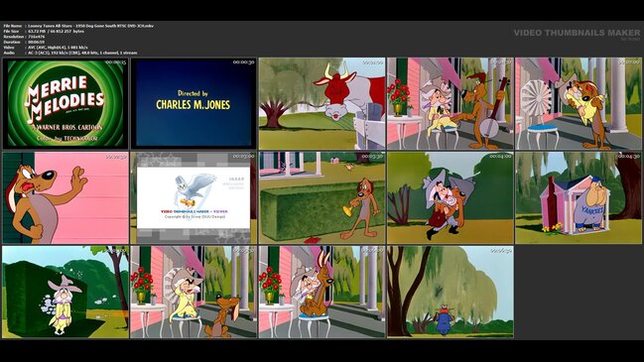Open the Video Thumbnails Maker owl splash thumbnail
The width and height of the screenshot is (644, 362).
click(193, 197)
